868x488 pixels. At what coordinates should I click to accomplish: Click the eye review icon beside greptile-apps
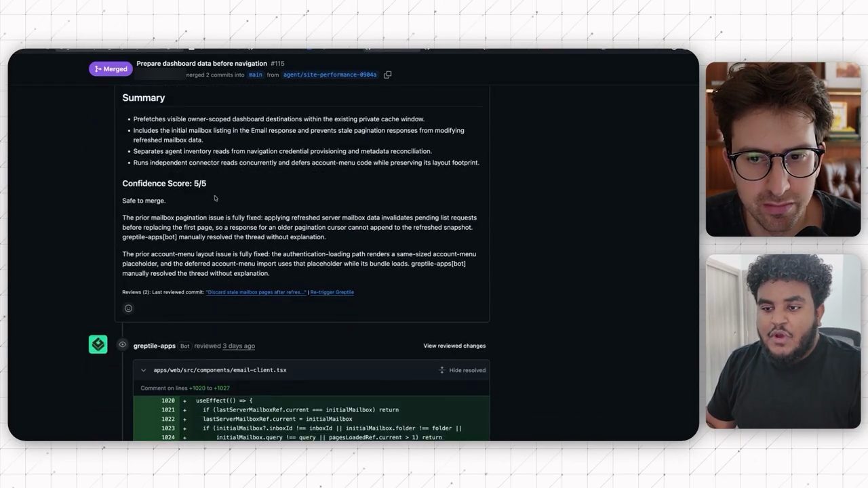click(x=122, y=345)
